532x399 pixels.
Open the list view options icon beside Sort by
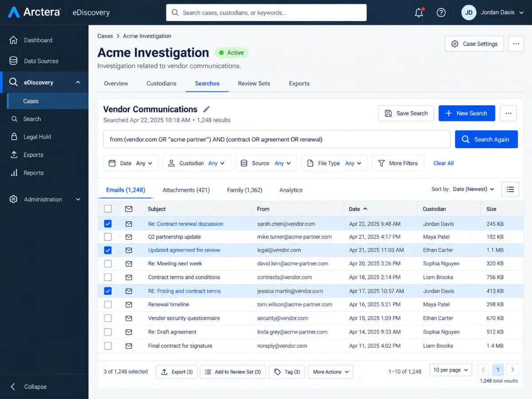510,189
